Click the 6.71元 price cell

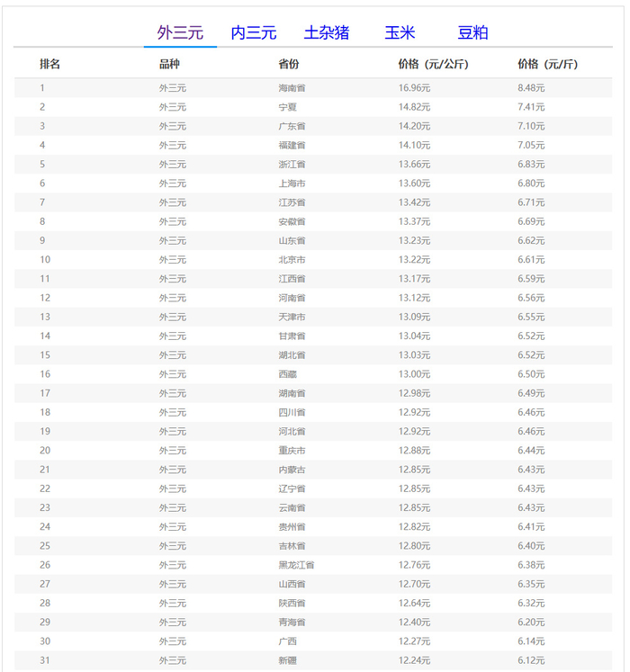531,202
